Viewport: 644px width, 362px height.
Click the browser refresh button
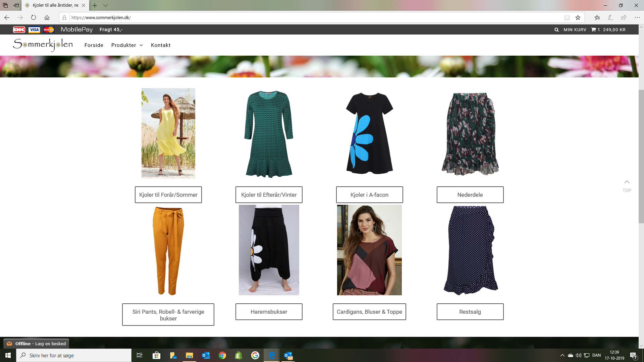(x=34, y=17)
